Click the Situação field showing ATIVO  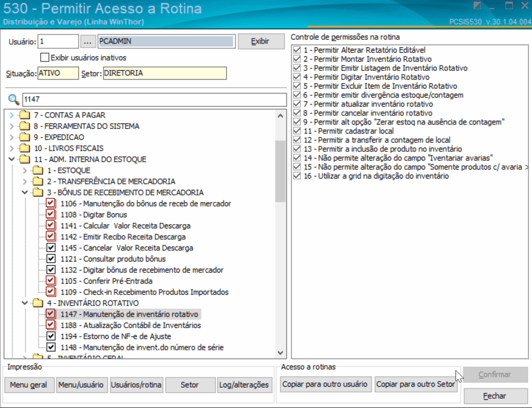58,73
